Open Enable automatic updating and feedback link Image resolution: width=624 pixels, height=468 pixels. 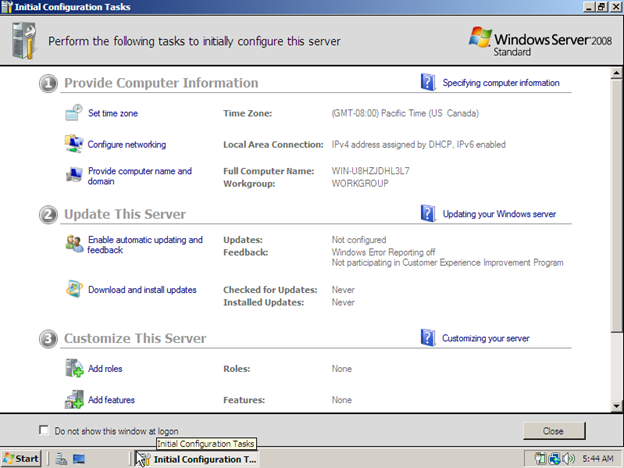tap(145, 244)
